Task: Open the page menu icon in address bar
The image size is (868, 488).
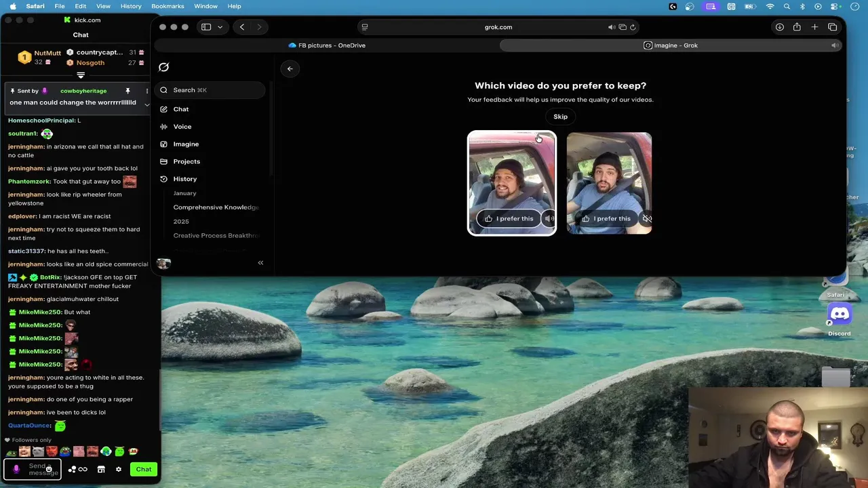Action: tap(365, 27)
